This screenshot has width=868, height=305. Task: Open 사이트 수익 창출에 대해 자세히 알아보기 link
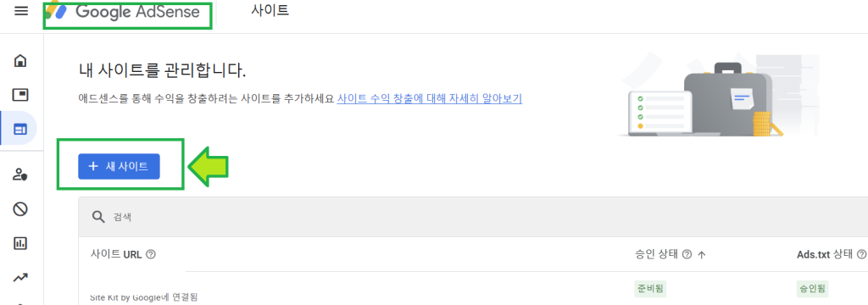pos(430,99)
